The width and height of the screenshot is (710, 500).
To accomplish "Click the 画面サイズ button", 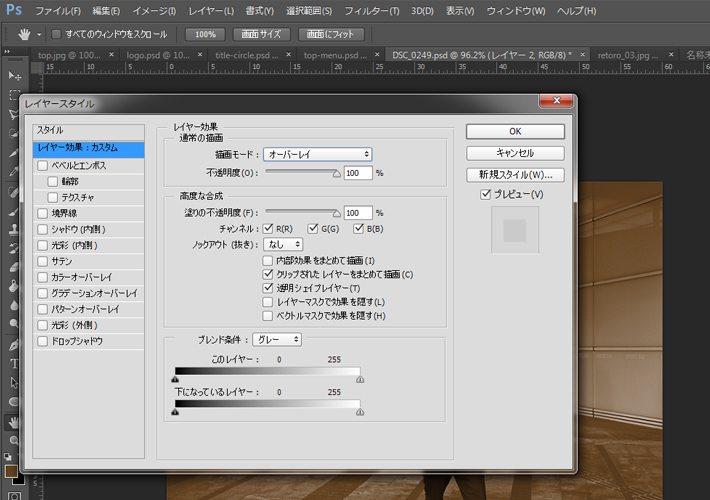I will coord(261,34).
